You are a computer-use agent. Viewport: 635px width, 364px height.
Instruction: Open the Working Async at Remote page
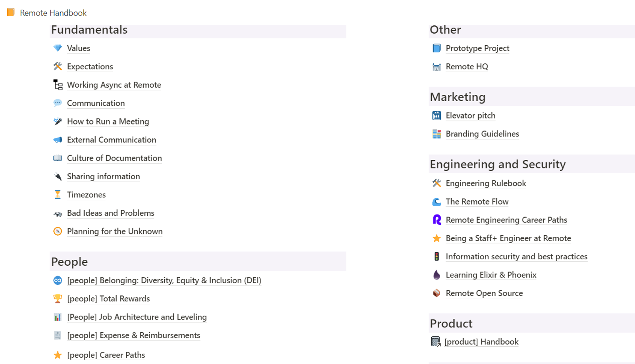(x=114, y=85)
